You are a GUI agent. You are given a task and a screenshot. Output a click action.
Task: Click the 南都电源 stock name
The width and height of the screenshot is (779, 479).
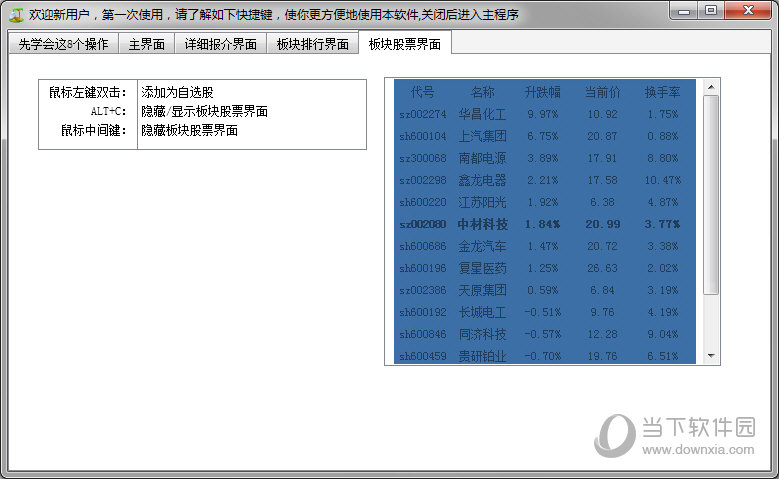482,158
